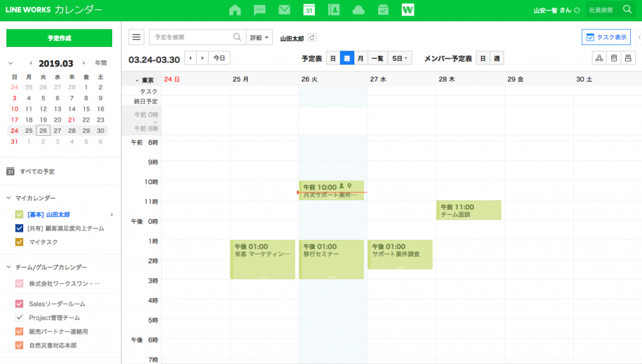Click the pink 株式会社ワークスワン calendar color box
Viewport: 642px width, 364px height.
(x=19, y=284)
